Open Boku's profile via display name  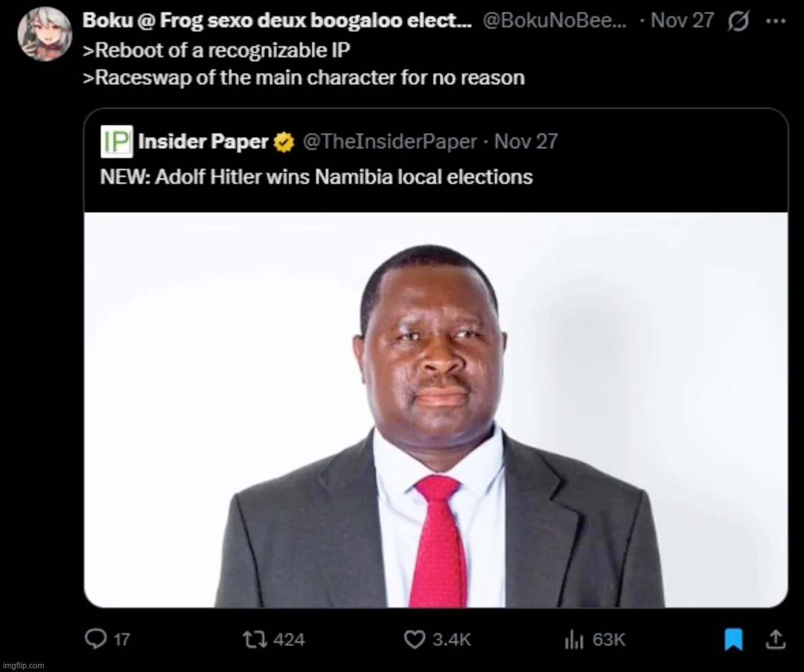tap(276, 20)
